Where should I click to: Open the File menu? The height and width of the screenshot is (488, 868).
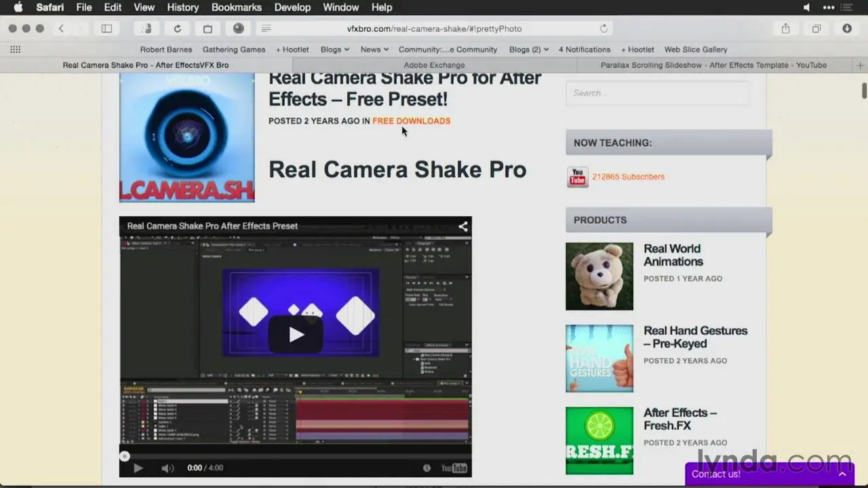(x=84, y=7)
